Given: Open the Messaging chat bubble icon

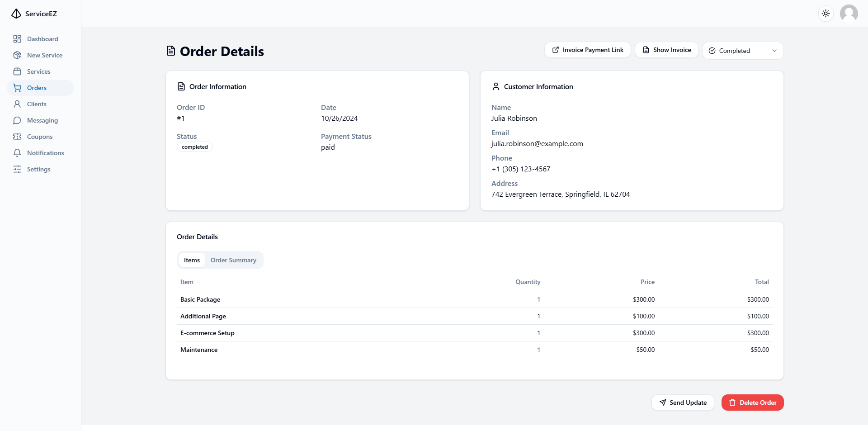Looking at the screenshot, I should coord(17,120).
